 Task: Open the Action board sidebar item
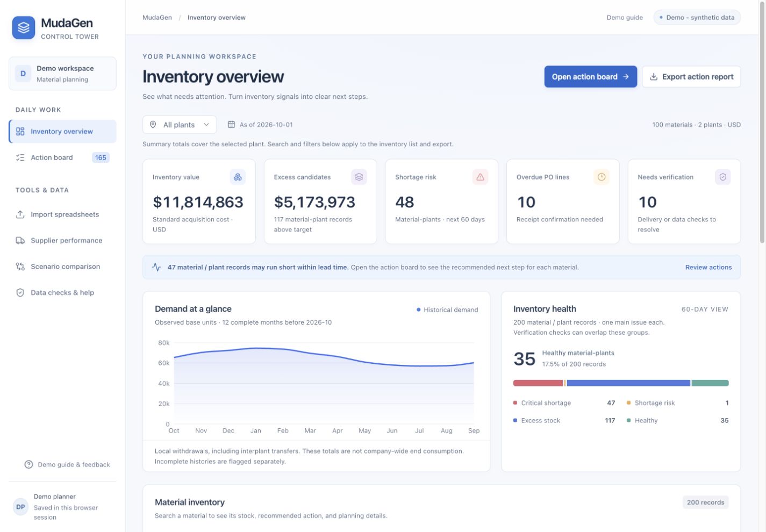tap(62, 157)
